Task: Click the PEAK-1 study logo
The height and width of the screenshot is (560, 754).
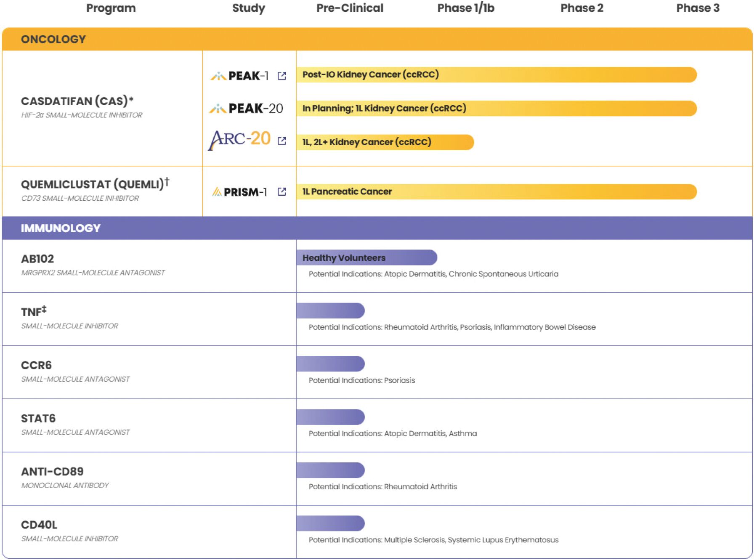Action: [239, 76]
